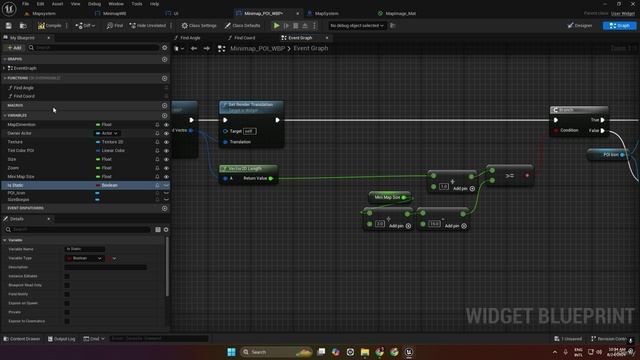This screenshot has height=360, width=640.
Task: Add a new graph with plus icon
Action: coord(164,60)
